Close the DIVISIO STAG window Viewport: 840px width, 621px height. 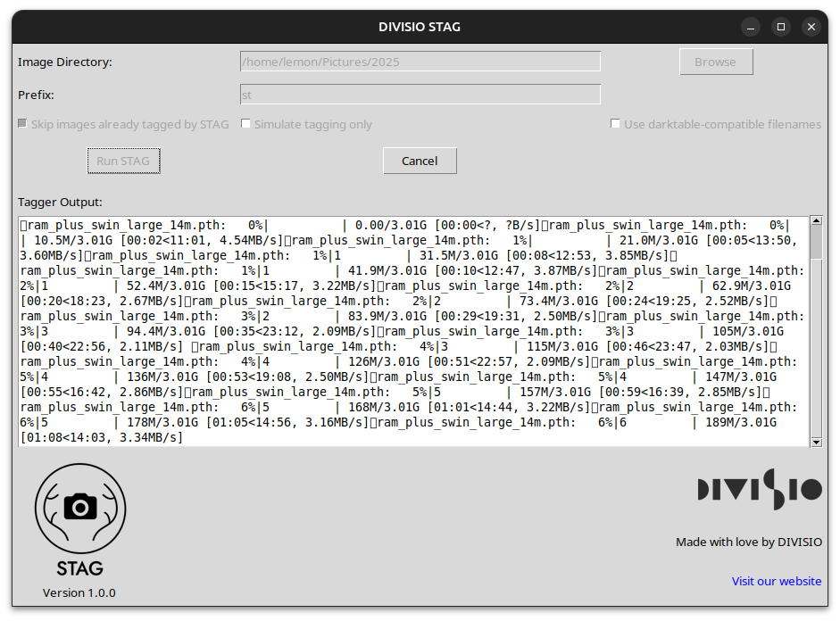(811, 27)
